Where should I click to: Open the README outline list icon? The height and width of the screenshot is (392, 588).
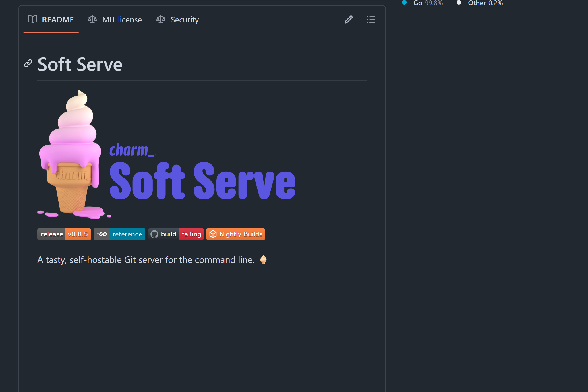tap(371, 20)
